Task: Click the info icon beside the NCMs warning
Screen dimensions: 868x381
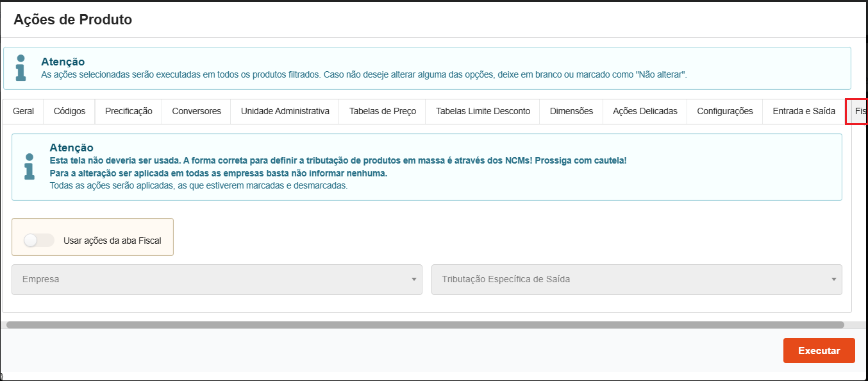Action: pyautogui.click(x=29, y=167)
